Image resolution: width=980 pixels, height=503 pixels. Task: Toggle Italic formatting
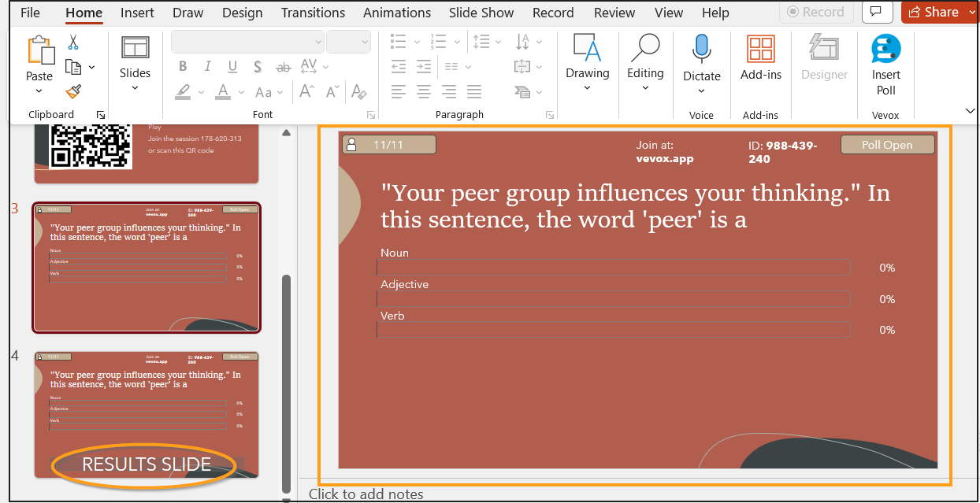(x=208, y=67)
